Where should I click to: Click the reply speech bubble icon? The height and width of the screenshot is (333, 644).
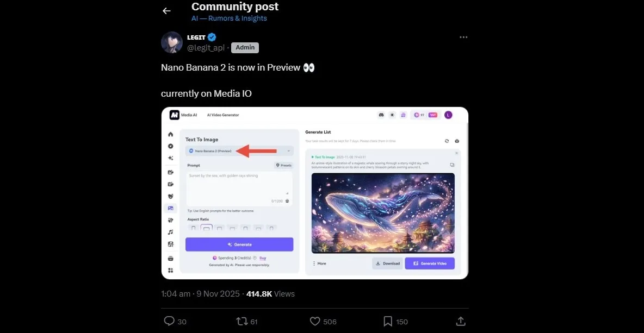pyautogui.click(x=169, y=321)
